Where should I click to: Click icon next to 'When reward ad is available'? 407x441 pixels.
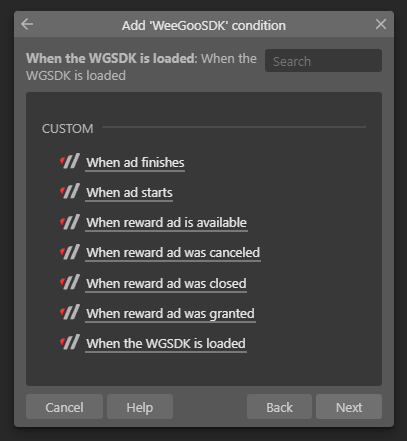pos(70,222)
